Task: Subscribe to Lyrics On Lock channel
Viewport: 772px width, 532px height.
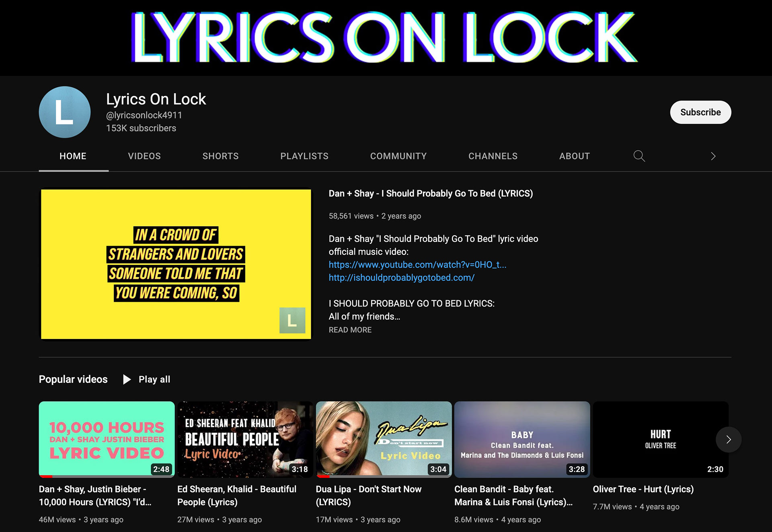Action: tap(700, 112)
